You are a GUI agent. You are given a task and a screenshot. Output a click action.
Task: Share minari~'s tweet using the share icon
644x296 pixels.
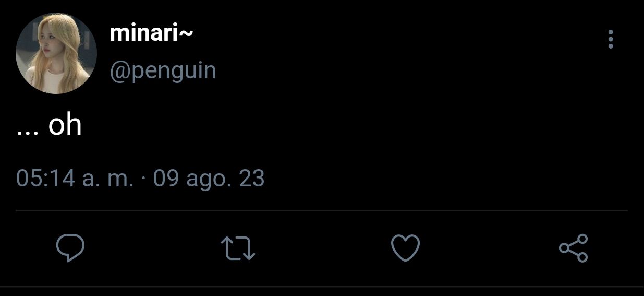pyautogui.click(x=573, y=248)
